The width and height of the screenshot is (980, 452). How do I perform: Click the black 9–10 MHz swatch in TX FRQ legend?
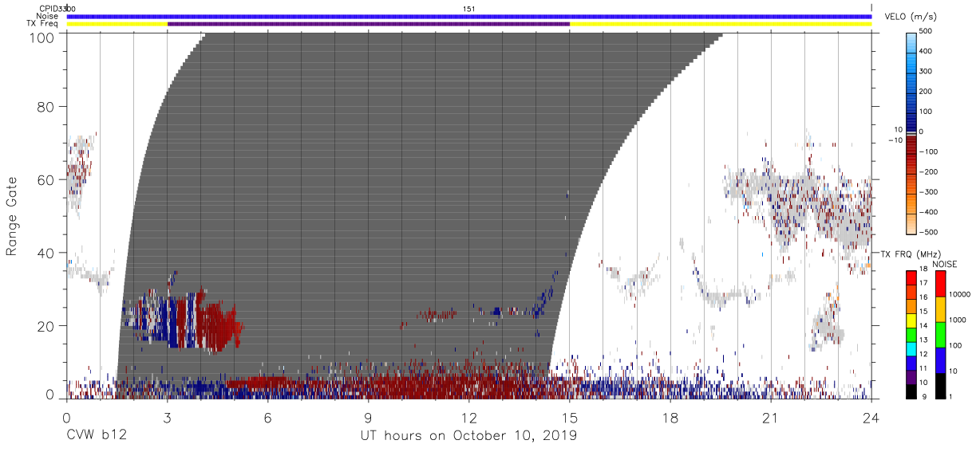(x=912, y=390)
